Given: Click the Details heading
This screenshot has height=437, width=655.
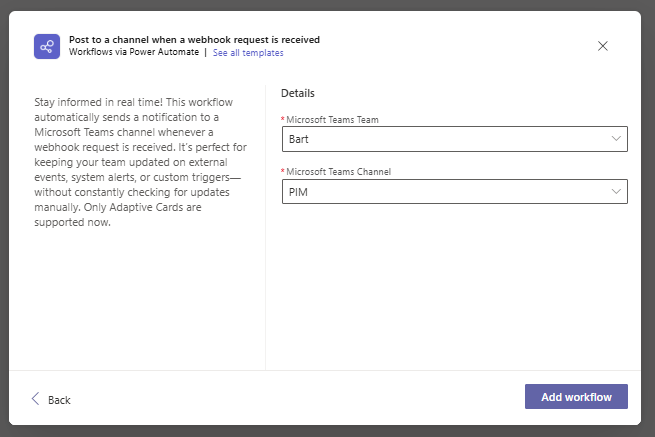Looking at the screenshot, I should (297, 93).
